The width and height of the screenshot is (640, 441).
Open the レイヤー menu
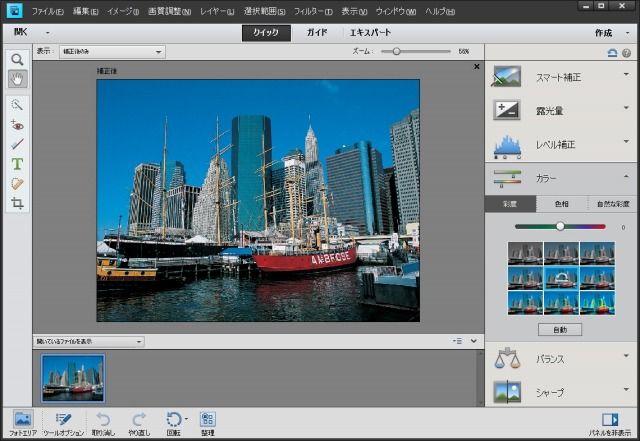coord(217,11)
